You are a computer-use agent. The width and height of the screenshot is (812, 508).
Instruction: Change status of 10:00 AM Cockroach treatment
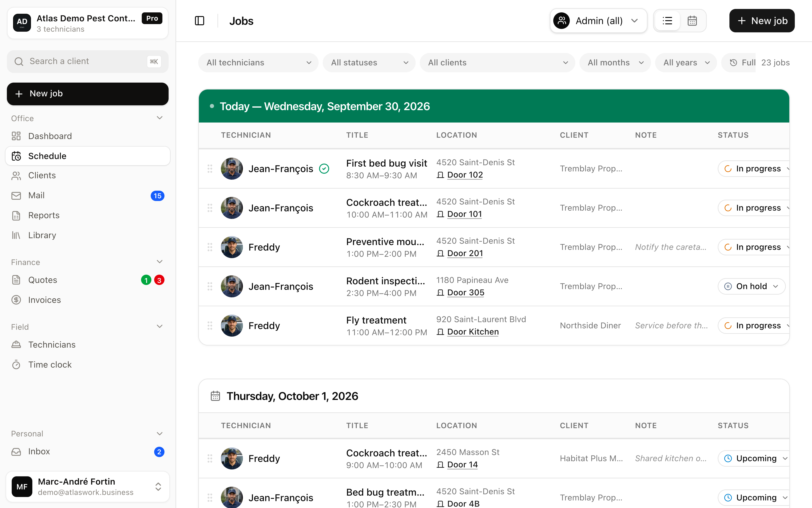point(754,208)
